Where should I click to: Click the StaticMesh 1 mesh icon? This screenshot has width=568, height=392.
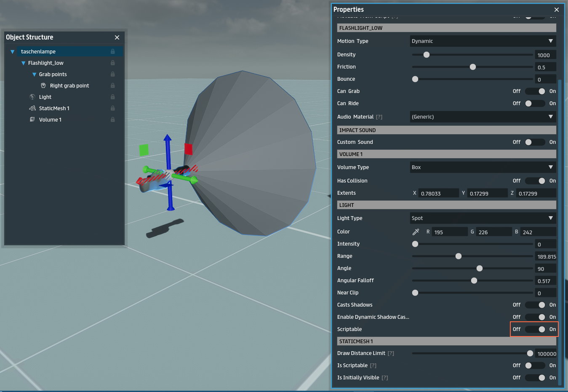tap(32, 108)
